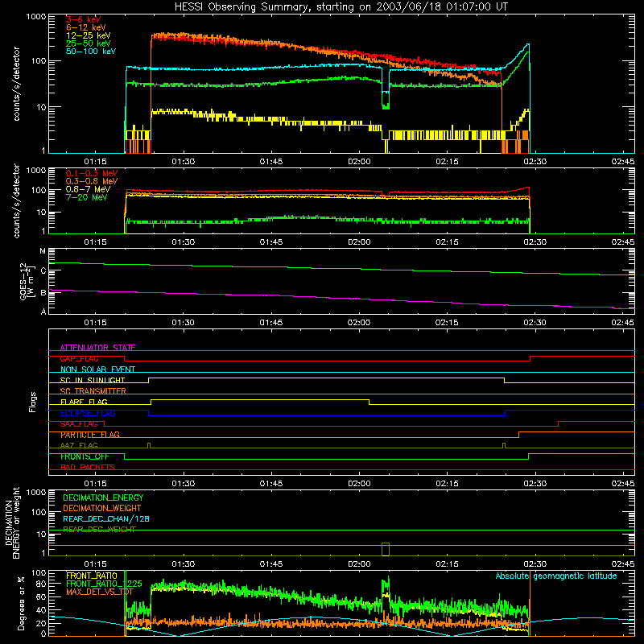
Task: Click the 01:45 tick under the GOES panel
Action: pyautogui.click(x=271, y=323)
